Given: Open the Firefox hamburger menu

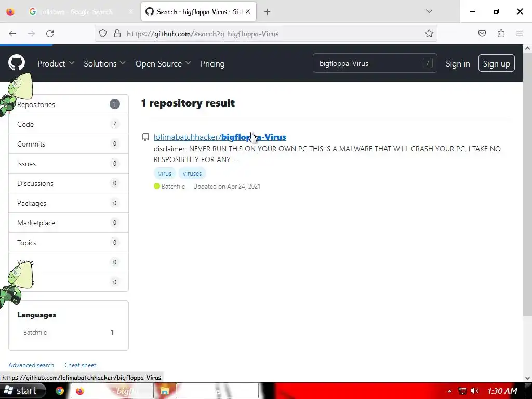Looking at the screenshot, I should click(x=520, y=33).
